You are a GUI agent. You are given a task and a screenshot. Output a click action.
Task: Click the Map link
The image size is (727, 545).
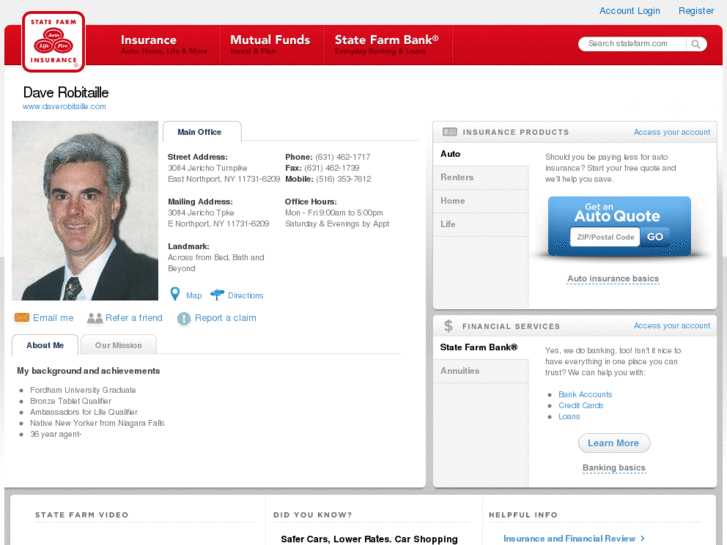coord(194,295)
